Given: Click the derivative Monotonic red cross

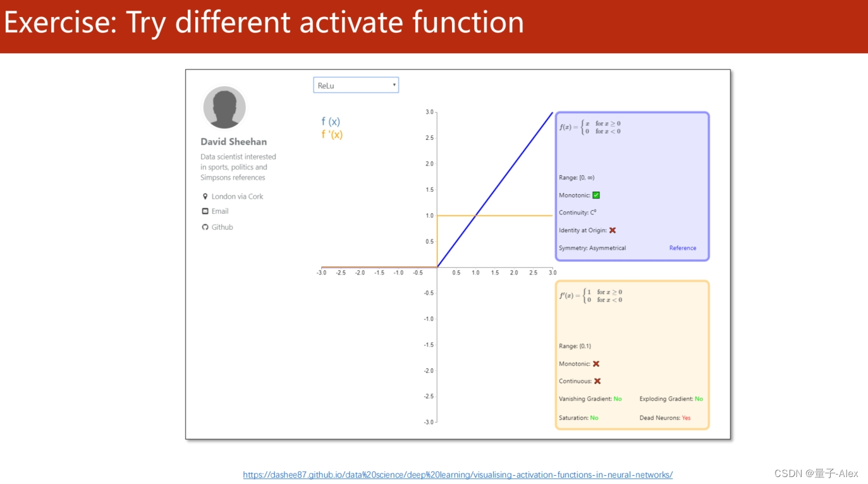Looking at the screenshot, I should click(x=596, y=364).
